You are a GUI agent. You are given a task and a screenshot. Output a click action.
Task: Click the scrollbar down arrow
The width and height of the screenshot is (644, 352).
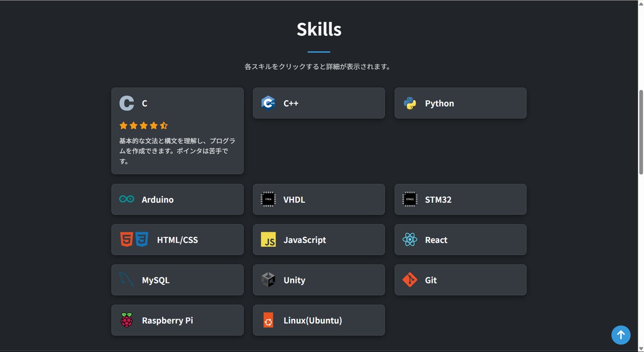641,348
